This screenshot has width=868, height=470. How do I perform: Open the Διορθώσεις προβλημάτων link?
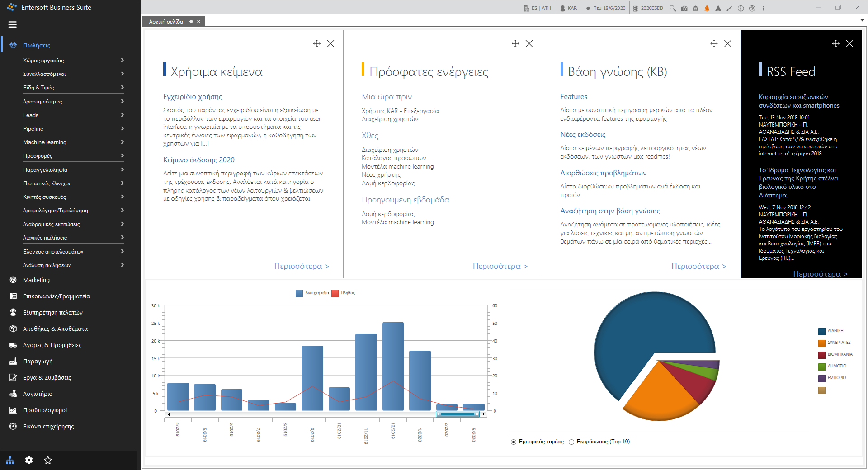coord(603,173)
